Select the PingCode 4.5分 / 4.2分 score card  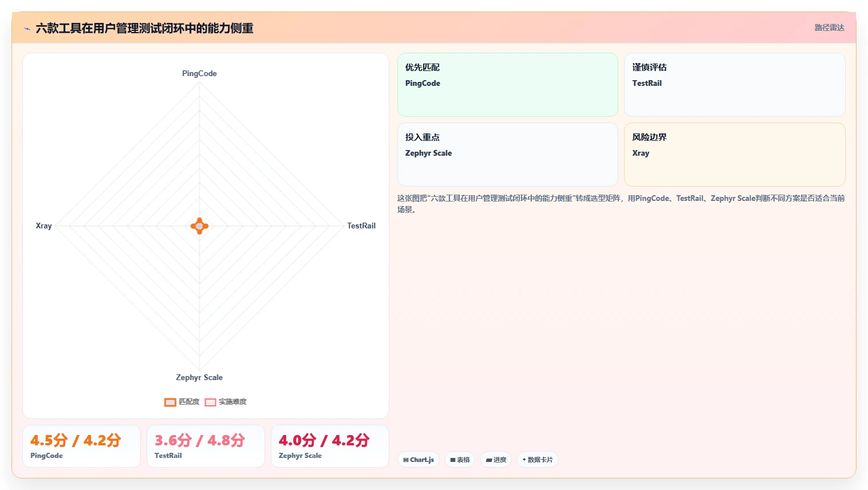(x=81, y=446)
